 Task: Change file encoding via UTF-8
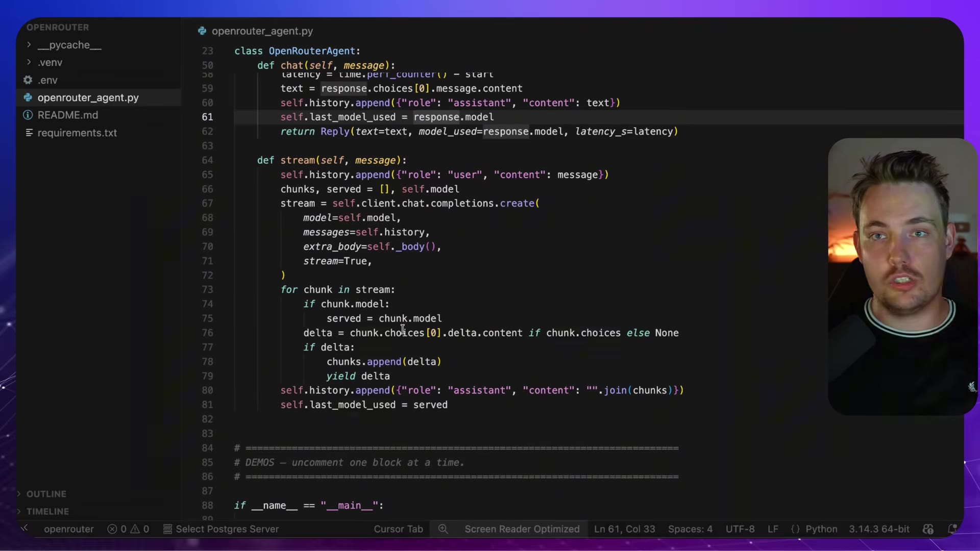[740, 529]
